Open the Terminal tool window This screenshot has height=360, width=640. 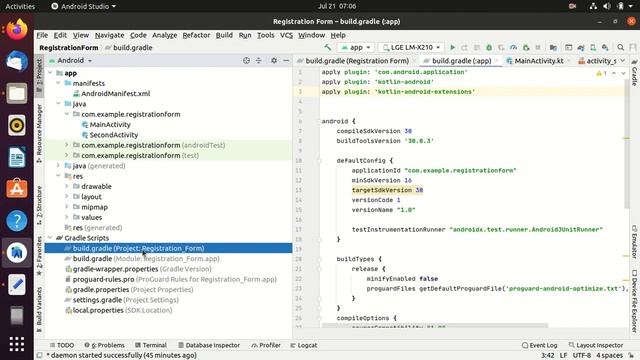click(x=151, y=345)
